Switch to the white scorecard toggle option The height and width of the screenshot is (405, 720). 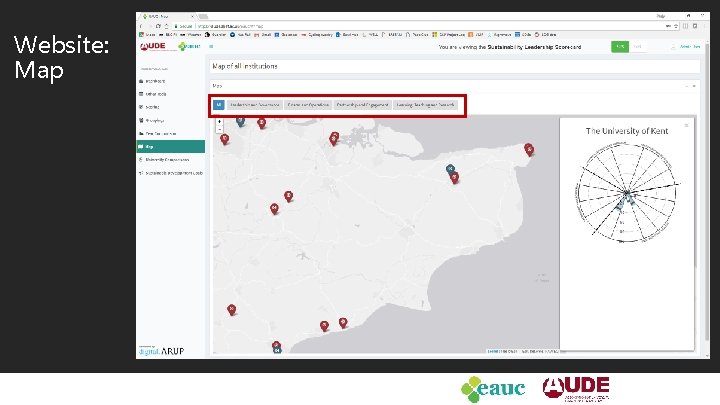click(637, 46)
